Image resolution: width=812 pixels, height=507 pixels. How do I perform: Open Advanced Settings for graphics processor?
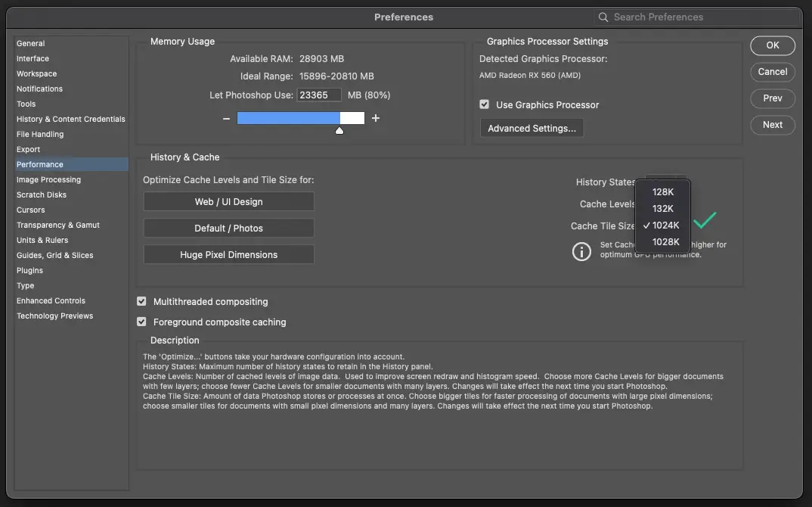pyautogui.click(x=532, y=128)
